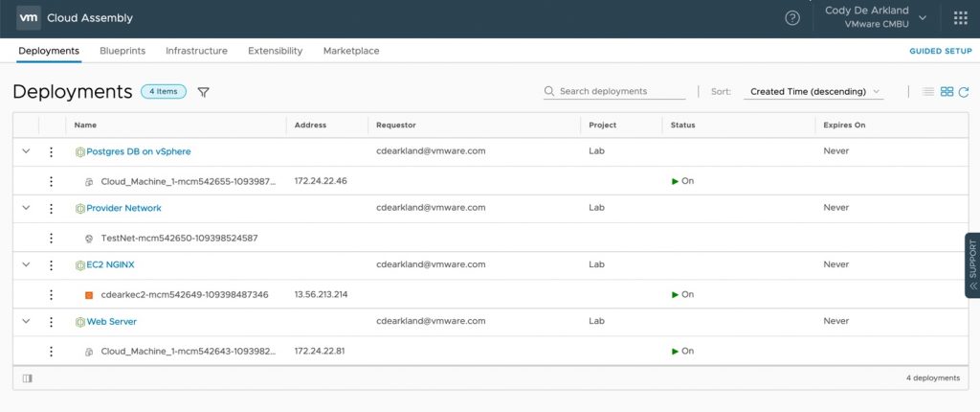Select the Deployments tab
This screenshot has height=412, width=980.
click(49, 51)
